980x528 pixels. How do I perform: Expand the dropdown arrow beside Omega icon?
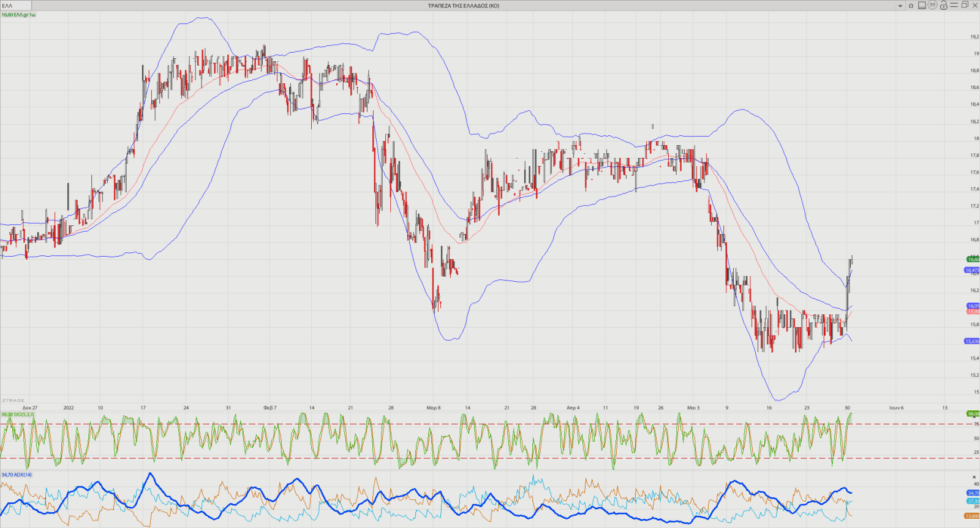900,6
